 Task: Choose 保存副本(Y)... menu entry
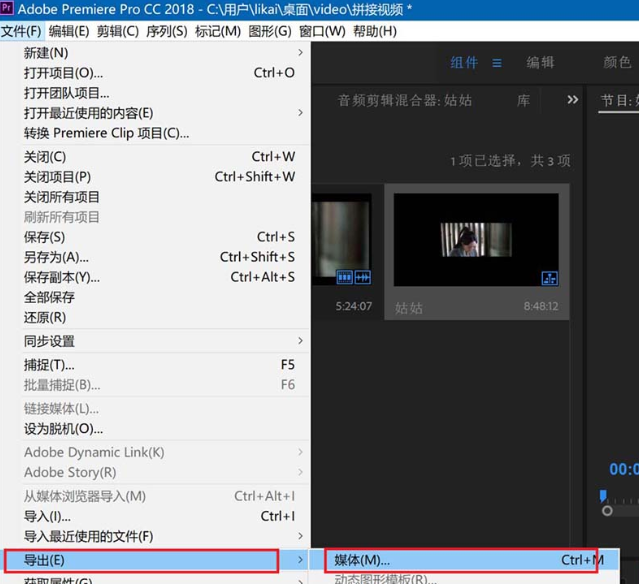155,277
